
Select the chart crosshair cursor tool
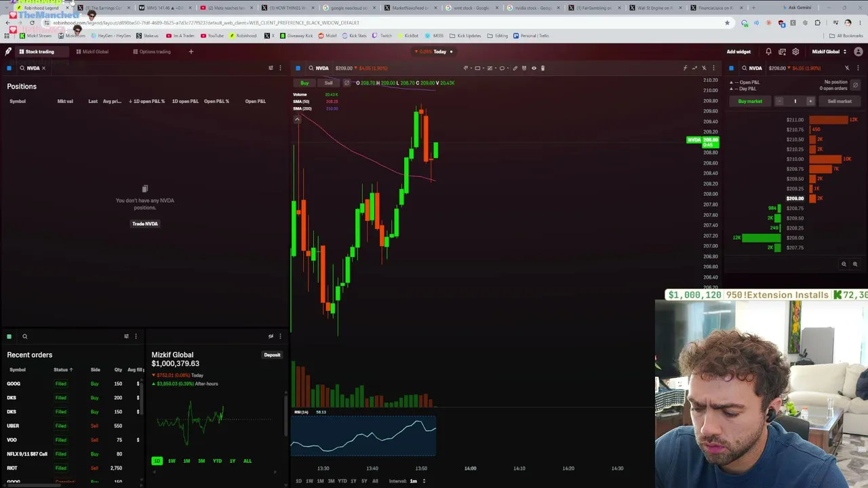click(x=466, y=68)
